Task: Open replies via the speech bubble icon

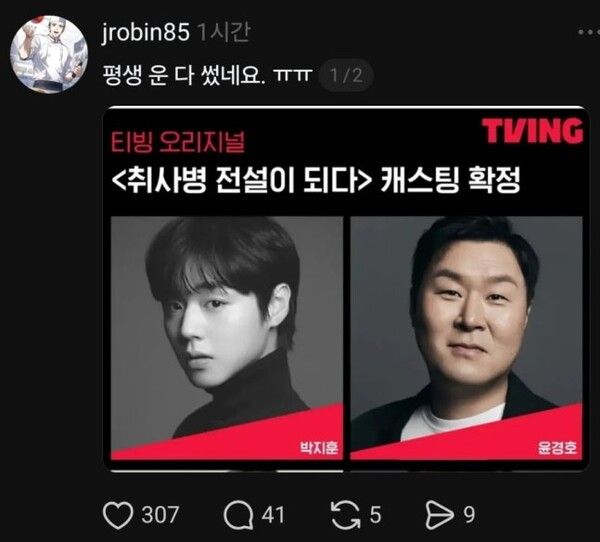Action: [238, 516]
